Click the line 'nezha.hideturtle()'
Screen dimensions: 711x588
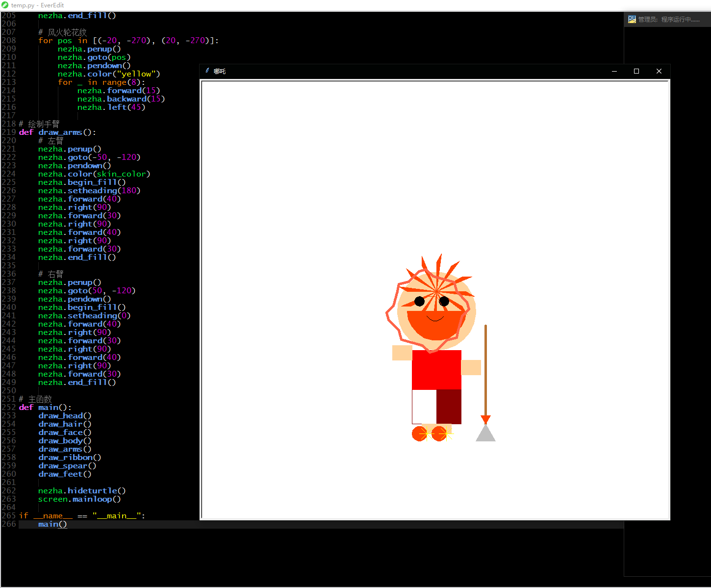(x=82, y=491)
